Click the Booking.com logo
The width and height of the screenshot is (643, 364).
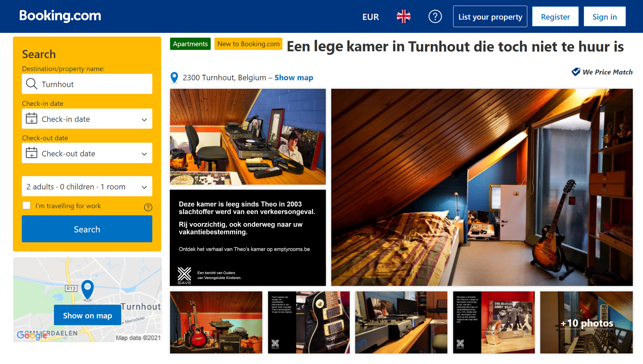60,16
